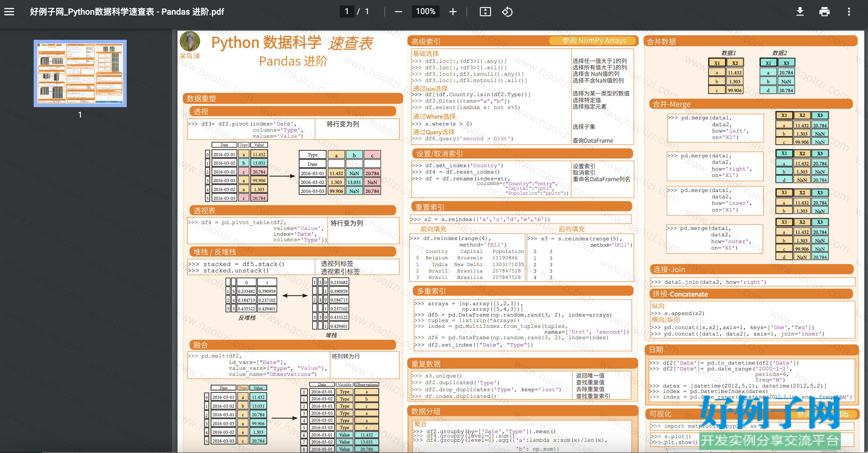Click the '将列转为行' description

[346, 356]
